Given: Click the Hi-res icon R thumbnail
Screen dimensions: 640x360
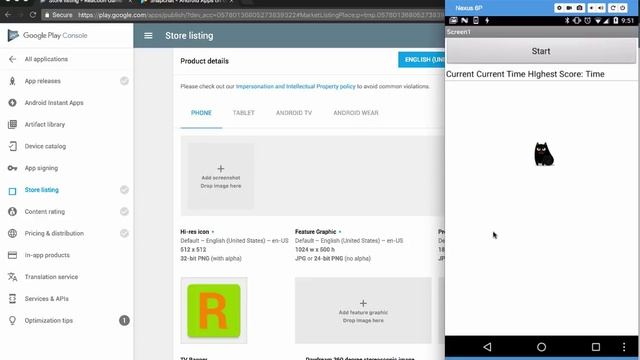Looking at the screenshot, I should (214, 311).
